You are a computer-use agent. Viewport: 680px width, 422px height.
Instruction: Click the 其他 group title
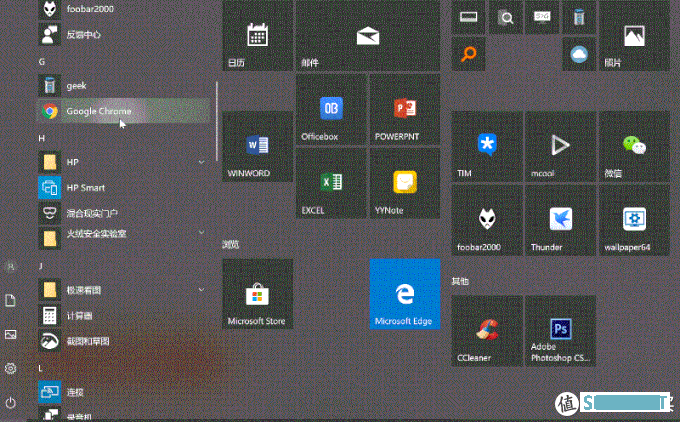(x=460, y=281)
